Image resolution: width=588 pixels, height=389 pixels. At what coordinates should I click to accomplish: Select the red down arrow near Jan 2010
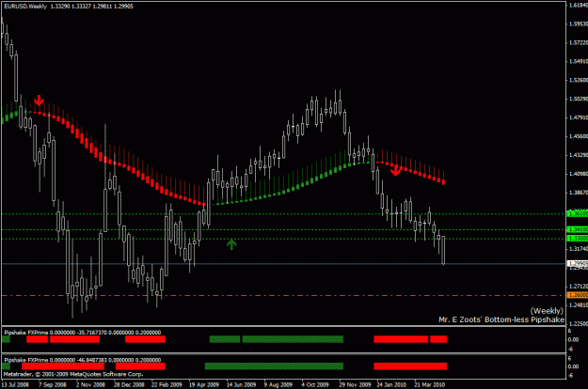tap(396, 171)
